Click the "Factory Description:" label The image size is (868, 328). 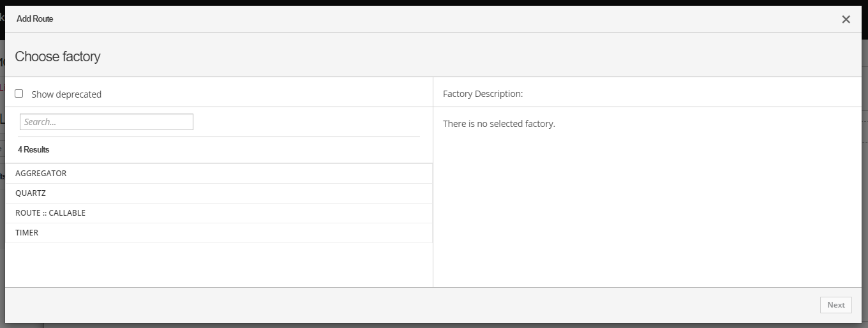(483, 94)
